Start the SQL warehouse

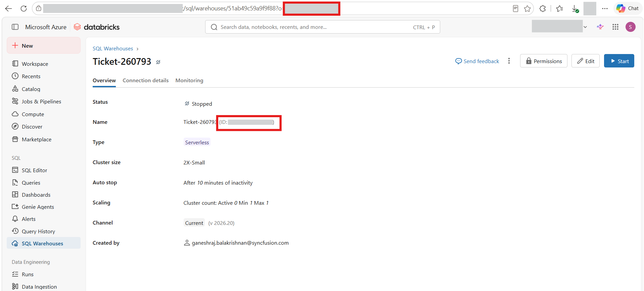619,61
